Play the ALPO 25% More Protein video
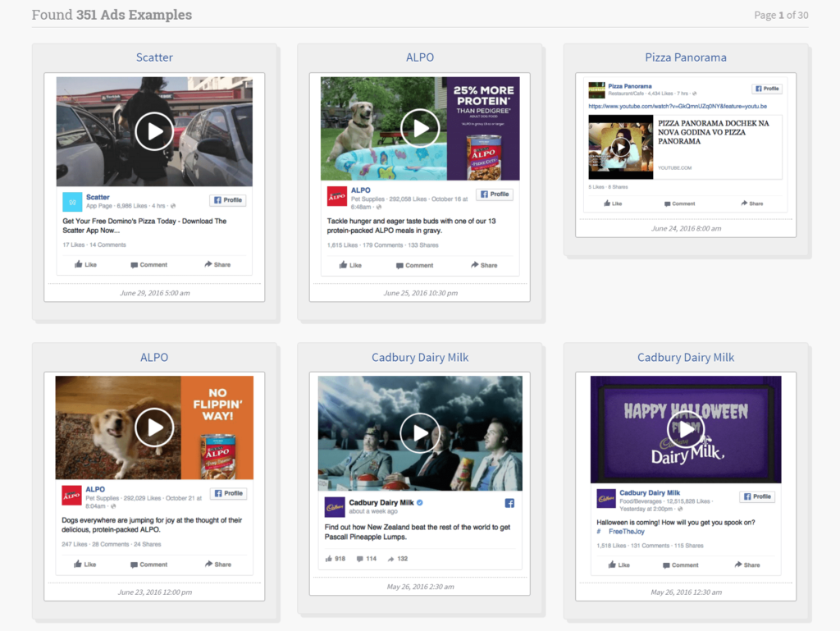Image resolution: width=840 pixels, height=631 pixels. click(420, 128)
